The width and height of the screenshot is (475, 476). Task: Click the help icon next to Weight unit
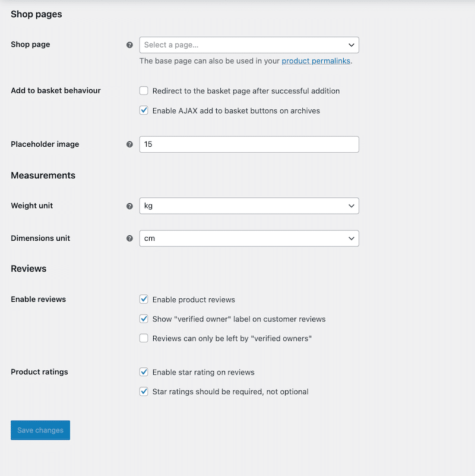[129, 206]
